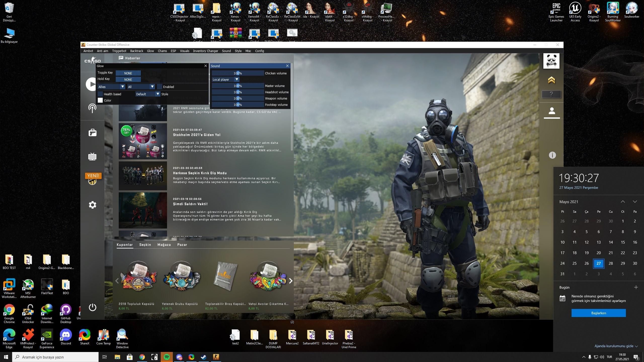Image resolution: width=644 pixels, height=362 pixels.
Task: Open the Triggerbot menu
Action: 119,51
